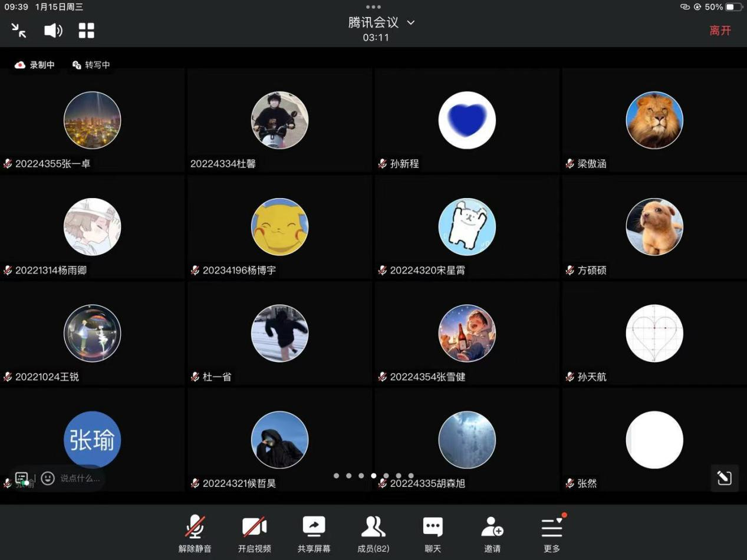Click the 转写中 transcription indicator
This screenshot has height=560, width=747.
91,65
